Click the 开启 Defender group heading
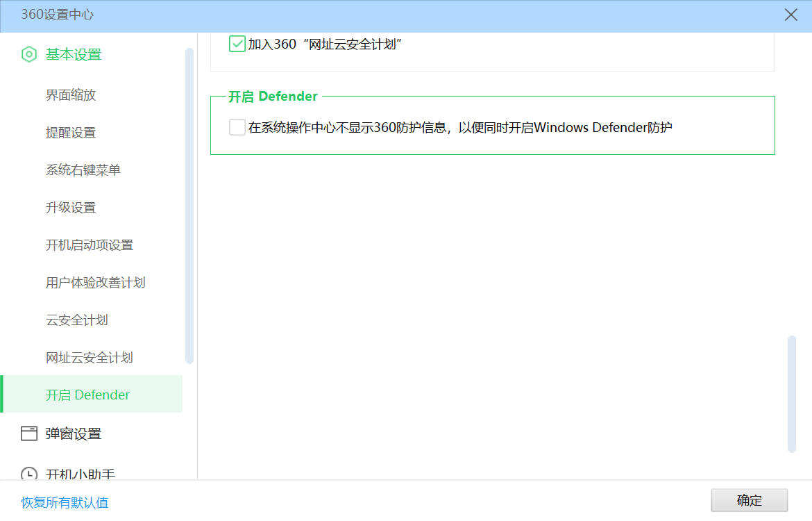 tap(273, 97)
